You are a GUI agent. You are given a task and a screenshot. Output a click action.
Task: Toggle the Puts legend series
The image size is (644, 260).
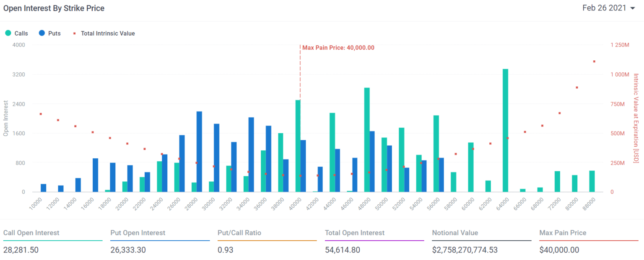tap(49, 33)
